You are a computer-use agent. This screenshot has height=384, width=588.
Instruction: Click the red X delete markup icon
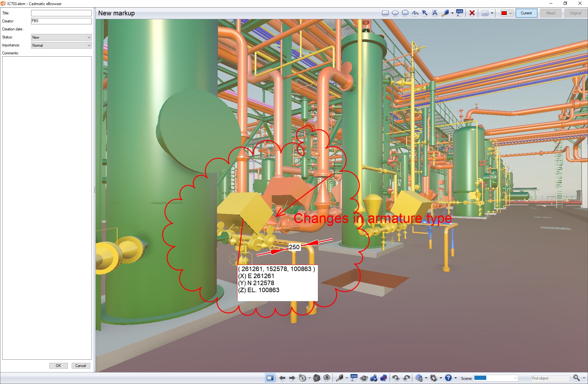click(x=472, y=13)
